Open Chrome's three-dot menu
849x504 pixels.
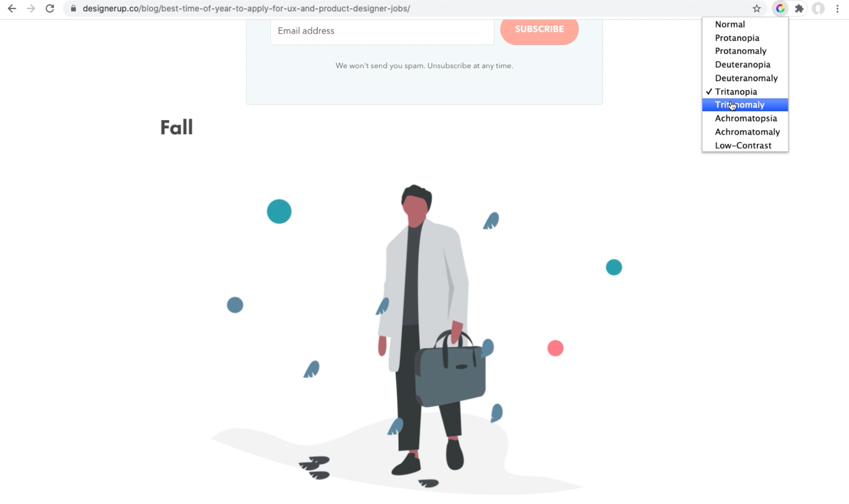pos(837,9)
